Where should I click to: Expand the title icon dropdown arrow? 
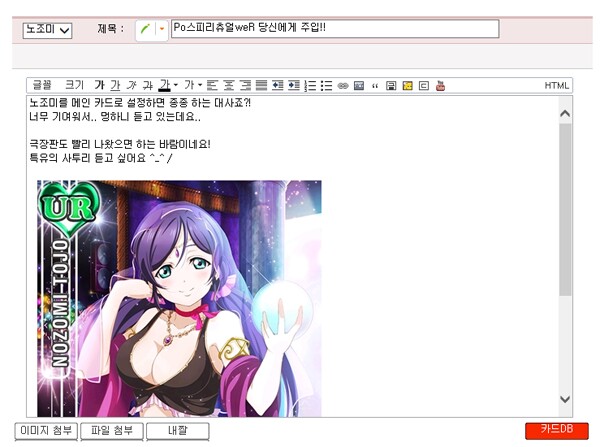[162, 29]
